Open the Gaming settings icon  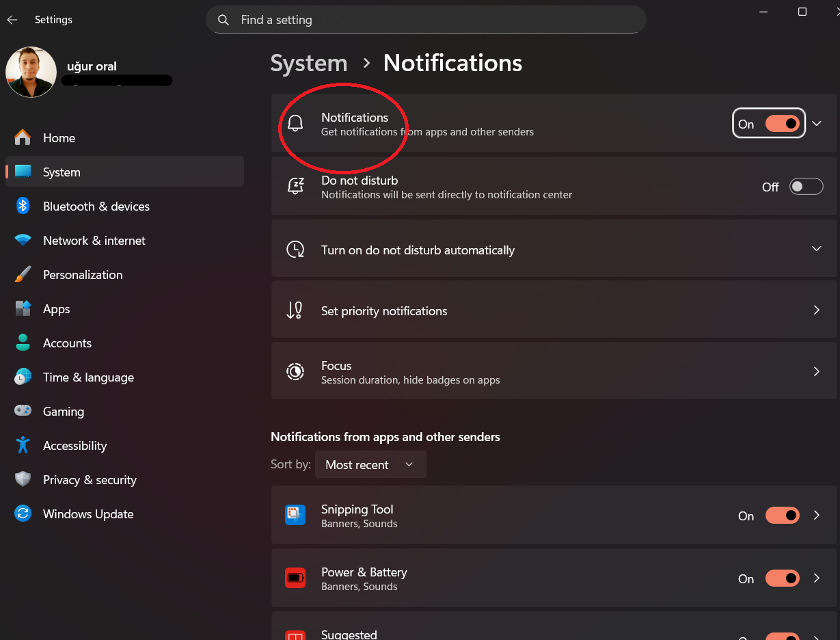click(23, 411)
